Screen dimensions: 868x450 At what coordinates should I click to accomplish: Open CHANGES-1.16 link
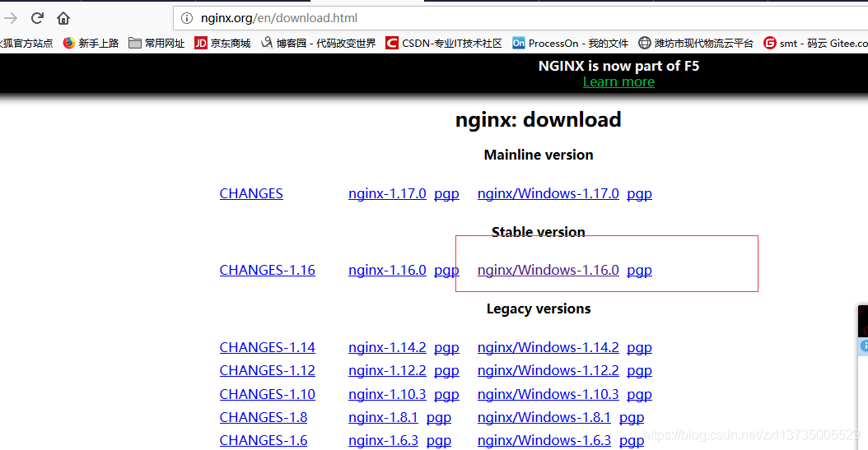[268, 270]
